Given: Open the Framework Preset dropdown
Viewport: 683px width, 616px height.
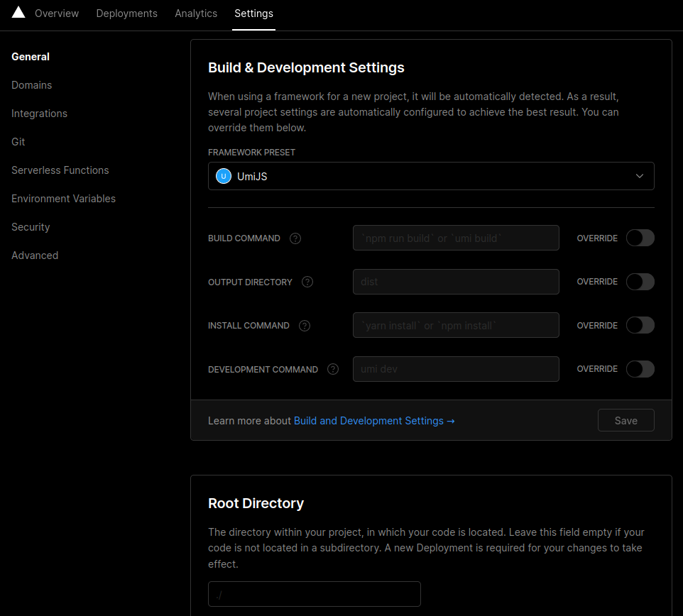Looking at the screenshot, I should (x=431, y=175).
